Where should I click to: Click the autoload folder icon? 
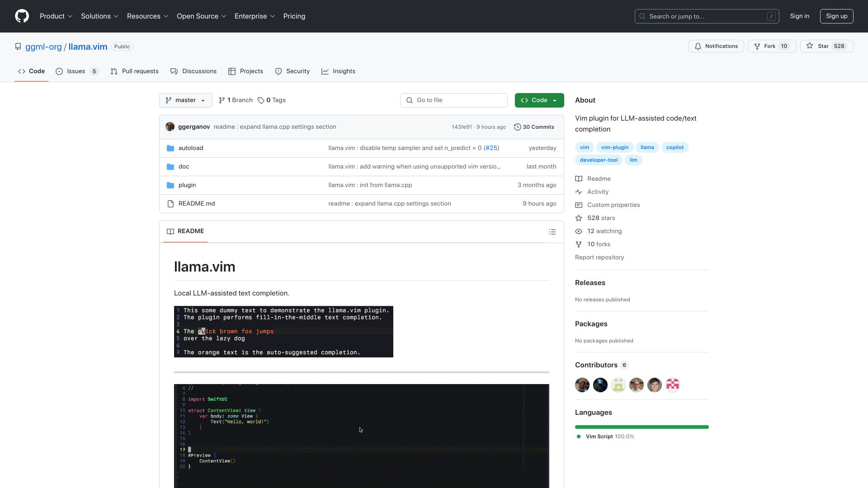tap(170, 148)
